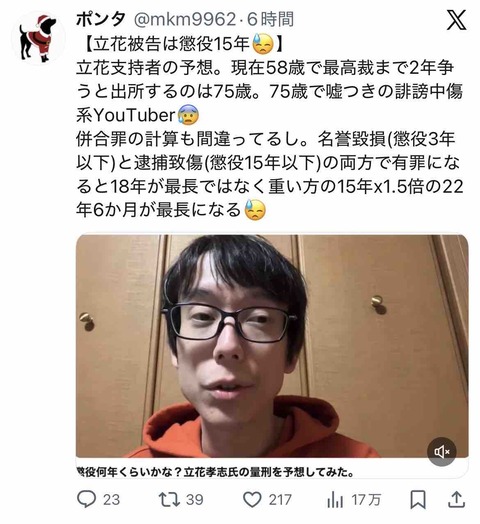The height and width of the screenshot is (524, 480).
Task: Click the headline 【立花被告は懲役15年】 text
Action: point(181,43)
